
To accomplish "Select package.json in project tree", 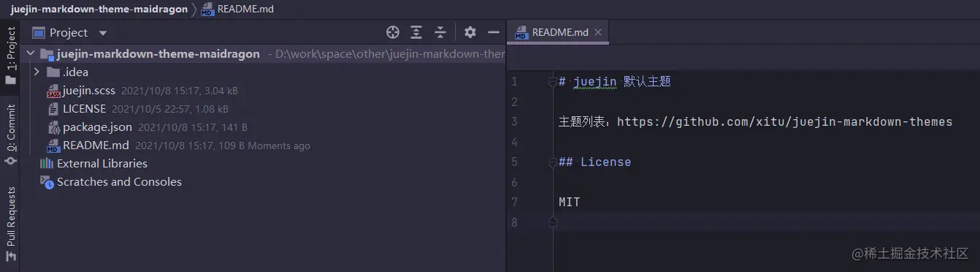I will pyautogui.click(x=97, y=127).
